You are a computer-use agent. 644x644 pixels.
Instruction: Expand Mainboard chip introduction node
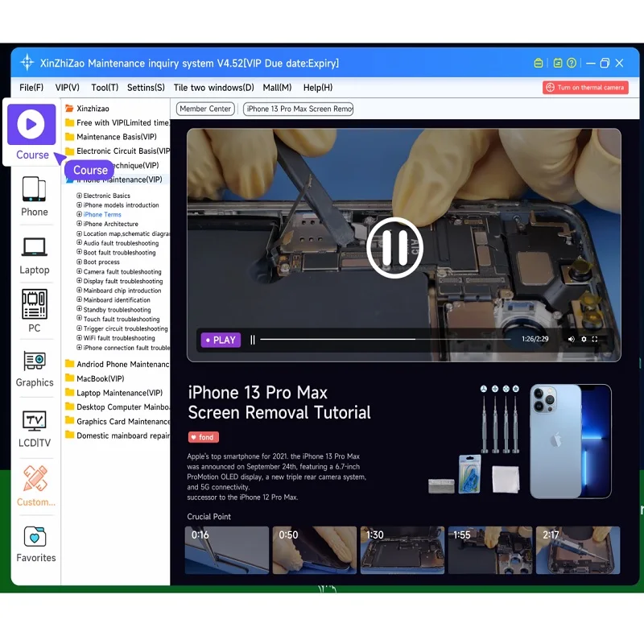[x=79, y=291]
